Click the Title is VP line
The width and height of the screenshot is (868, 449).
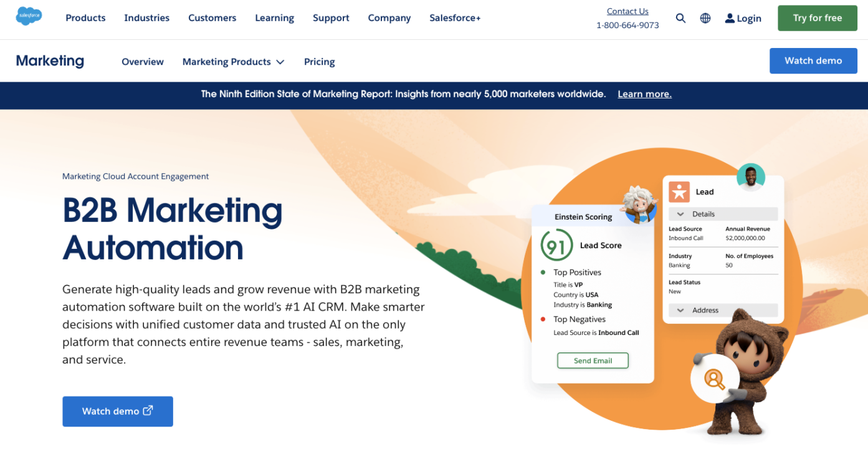point(568,285)
